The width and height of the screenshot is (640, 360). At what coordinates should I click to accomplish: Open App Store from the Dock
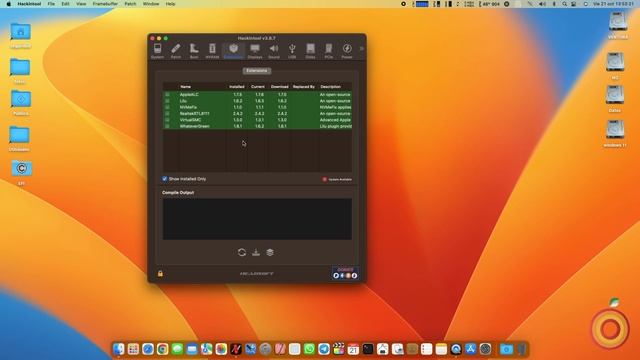[x=471, y=349]
